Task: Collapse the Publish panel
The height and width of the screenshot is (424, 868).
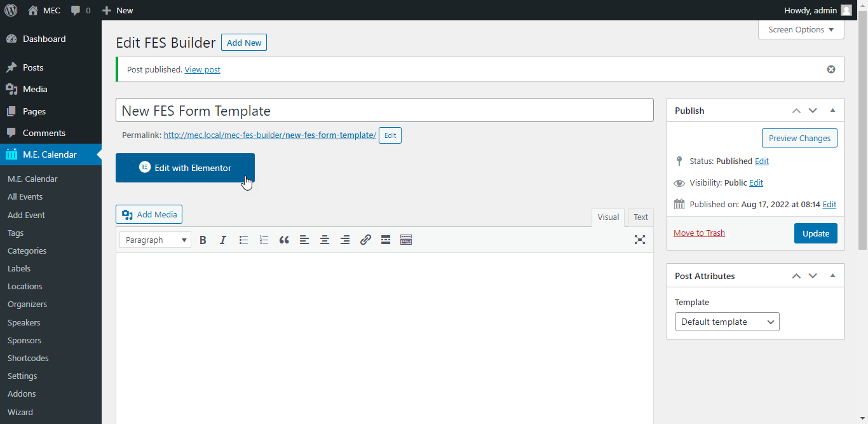Action: pyautogui.click(x=832, y=111)
